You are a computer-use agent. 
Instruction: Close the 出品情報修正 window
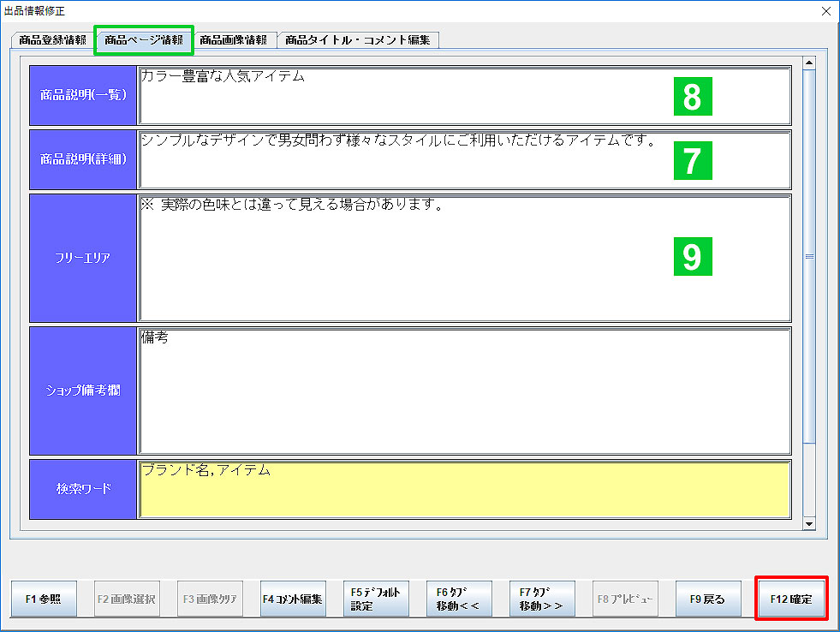[x=825, y=11]
